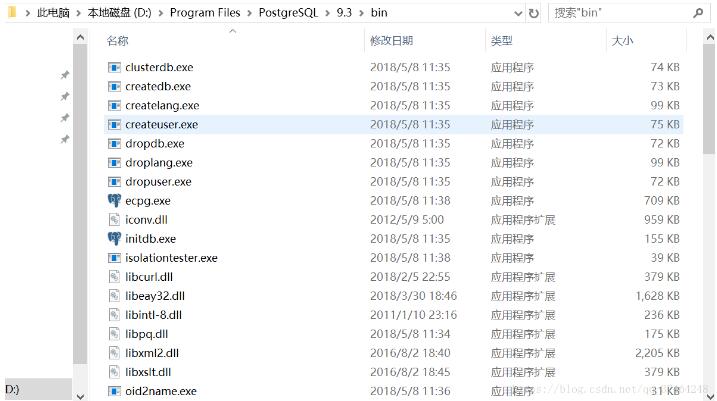Click the clusterdb.exe file icon
This screenshot has height=401, width=717.
click(x=114, y=68)
